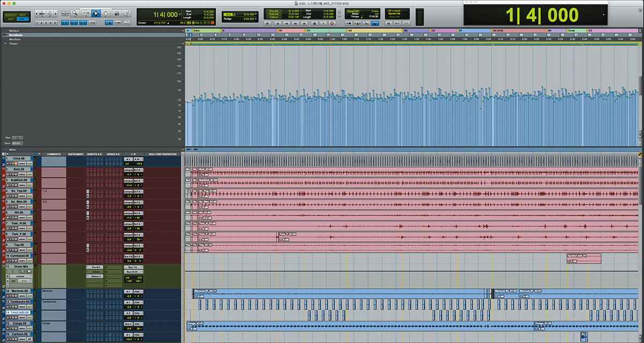Select the Zoomer tool

coord(75,13)
